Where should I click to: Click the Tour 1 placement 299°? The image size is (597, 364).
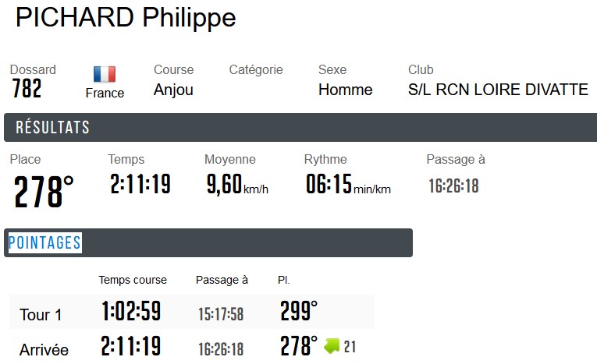299,312
